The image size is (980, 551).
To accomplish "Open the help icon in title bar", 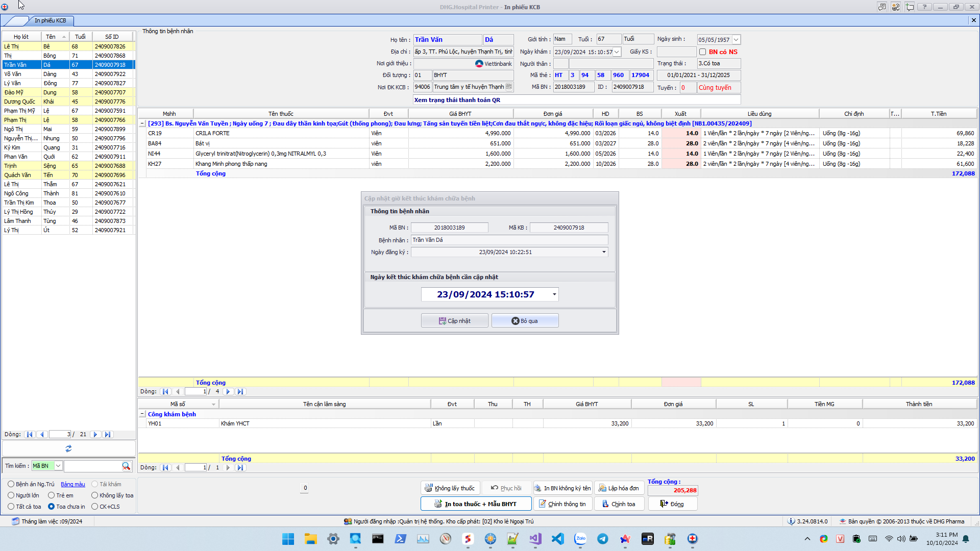I will [924, 7].
